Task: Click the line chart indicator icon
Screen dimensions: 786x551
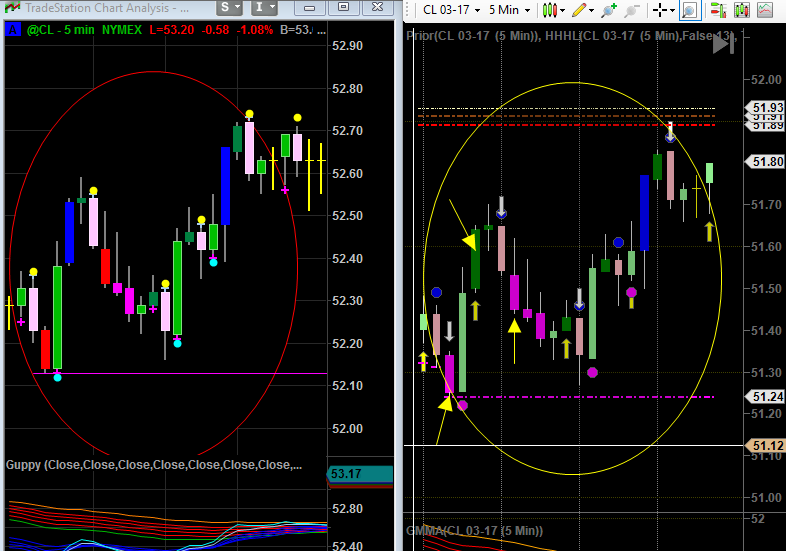Action: tap(765, 10)
